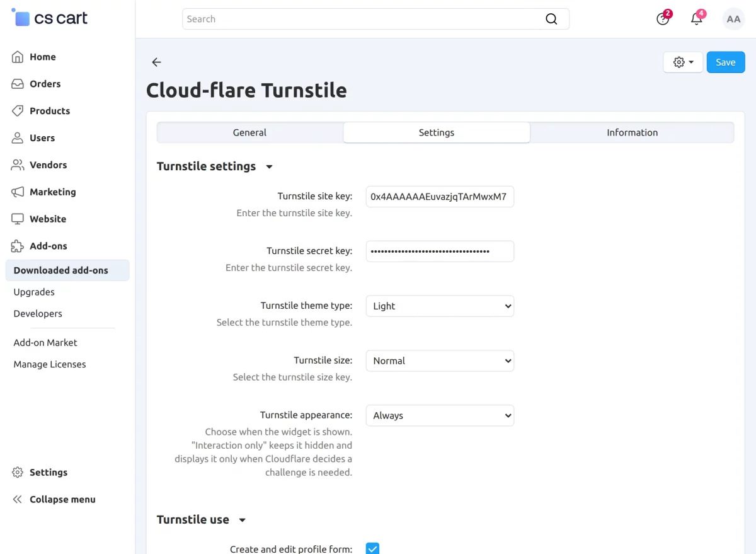Viewport: 756px width, 554px height.
Task: Click the Collapse menu double-chevron icon
Action: [x=18, y=500]
